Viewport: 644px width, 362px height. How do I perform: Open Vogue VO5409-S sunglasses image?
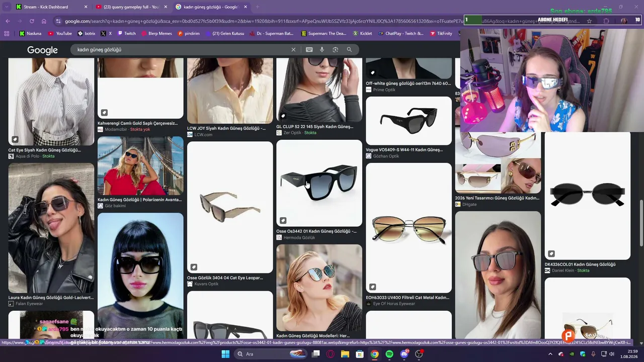coord(409,121)
